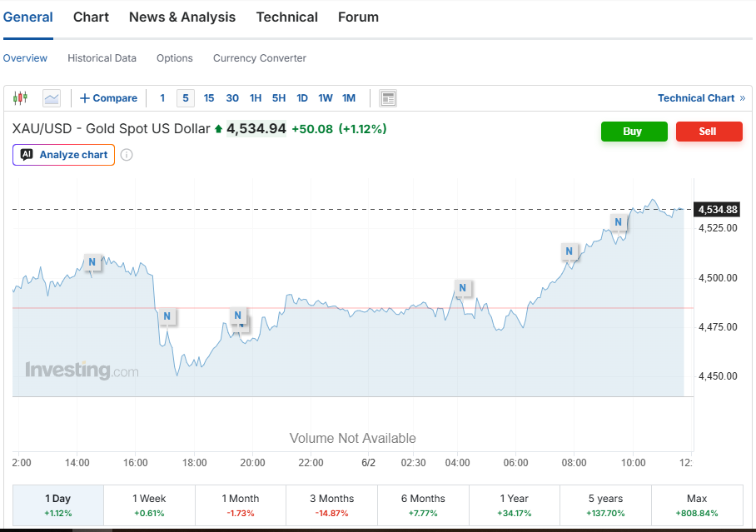Select the 1 Month range tab

[x=241, y=505]
